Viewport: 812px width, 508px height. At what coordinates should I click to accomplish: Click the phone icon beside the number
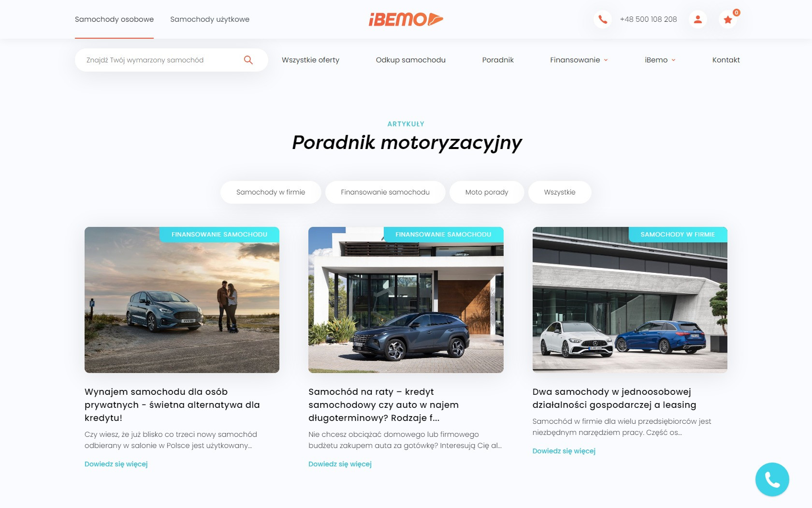(603, 19)
